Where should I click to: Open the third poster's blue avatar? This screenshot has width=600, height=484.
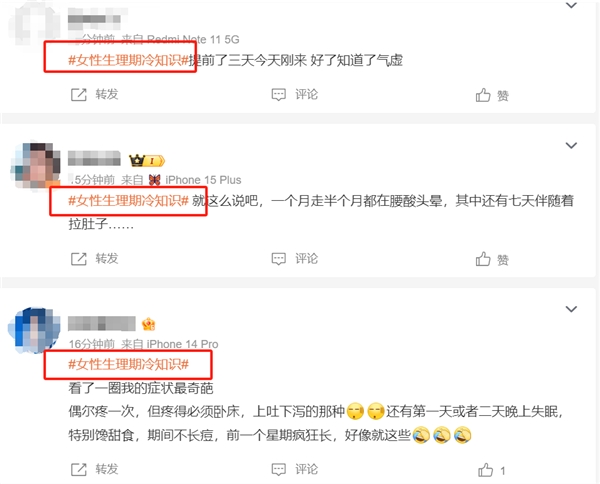tap(34, 330)
